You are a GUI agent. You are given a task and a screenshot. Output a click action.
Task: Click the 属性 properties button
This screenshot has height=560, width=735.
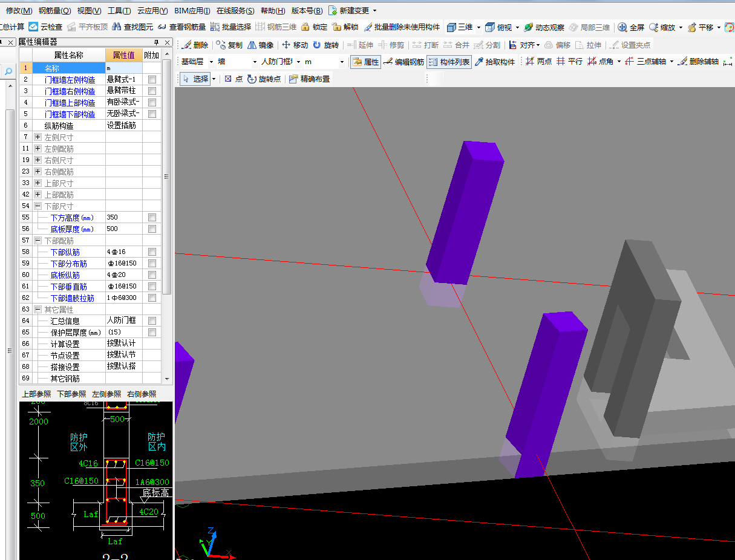click(366, 62)
